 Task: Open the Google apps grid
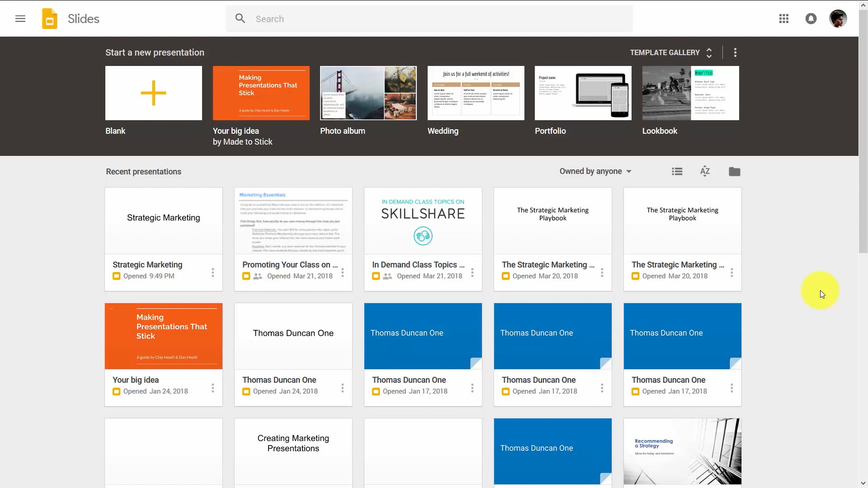pos(784,19)
